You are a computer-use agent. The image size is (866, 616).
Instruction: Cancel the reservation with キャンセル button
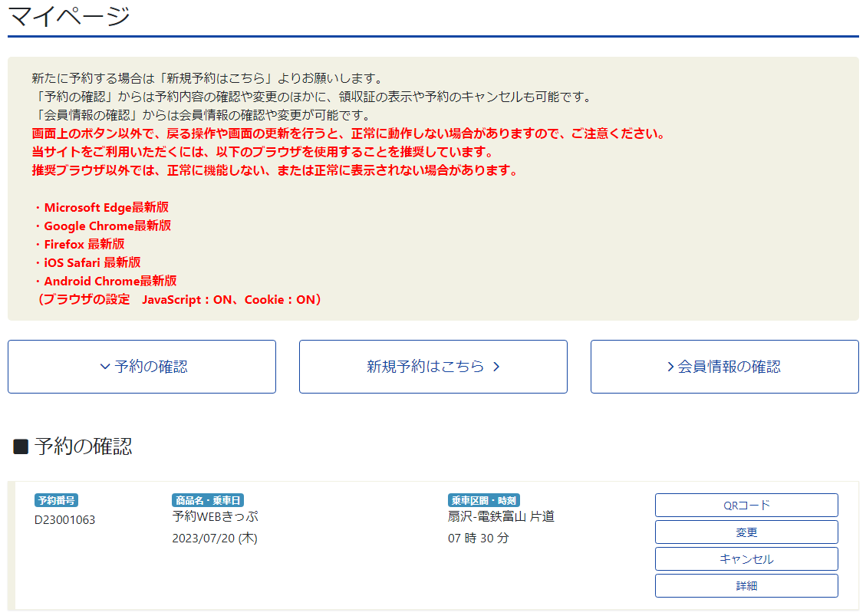[x=746, y=559]
